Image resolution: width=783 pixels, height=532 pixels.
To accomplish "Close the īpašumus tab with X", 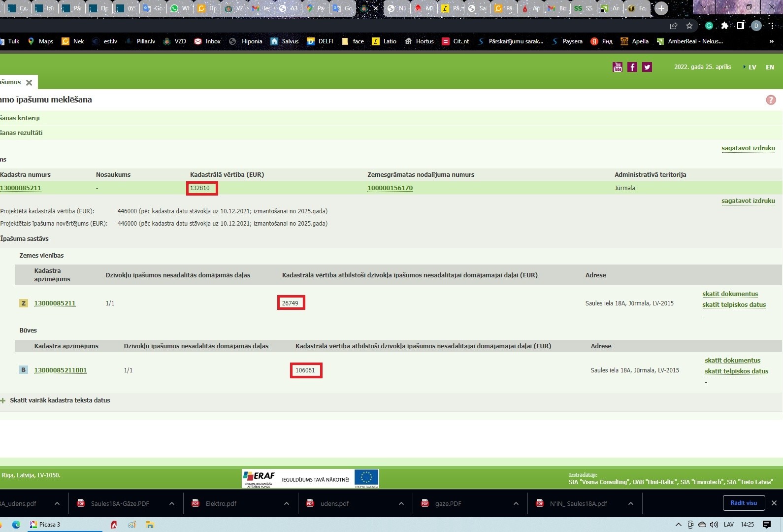I will point(29,83).
